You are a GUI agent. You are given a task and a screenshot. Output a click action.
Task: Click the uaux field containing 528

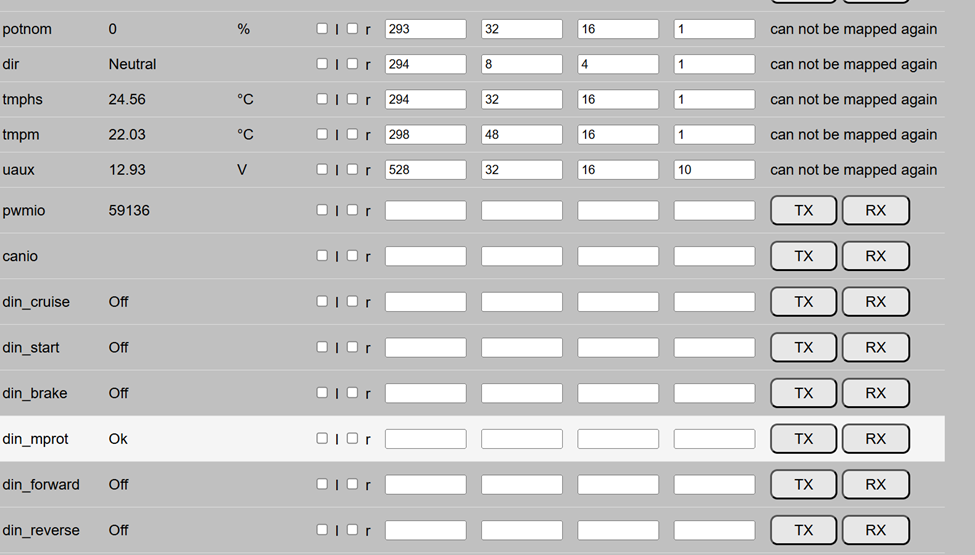[425, 170]
